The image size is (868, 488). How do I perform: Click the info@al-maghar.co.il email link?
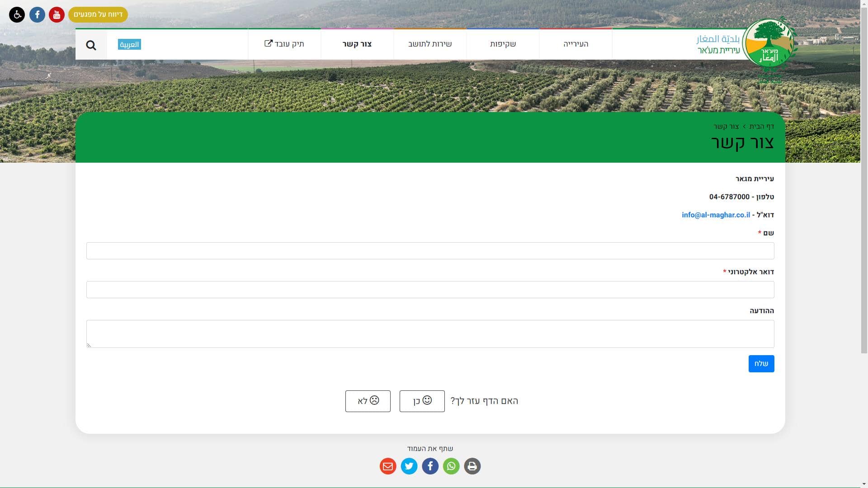tap(716, 215)
